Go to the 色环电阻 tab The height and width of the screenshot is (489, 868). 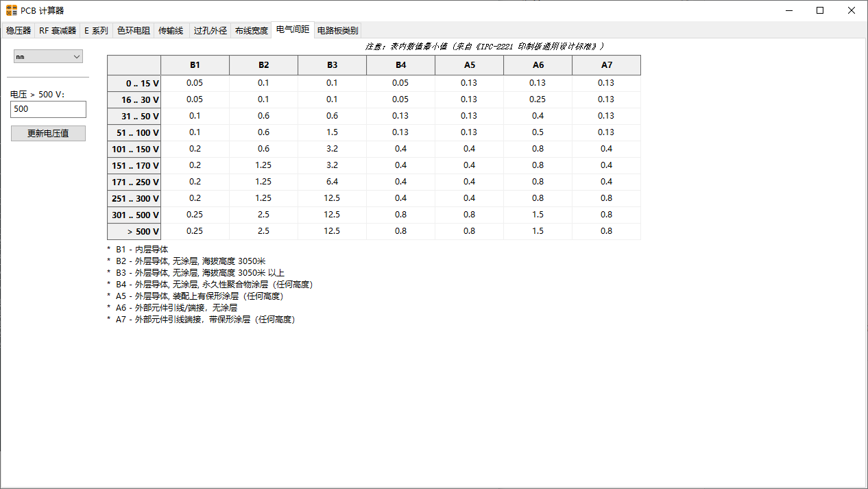[x=133, y=31]
